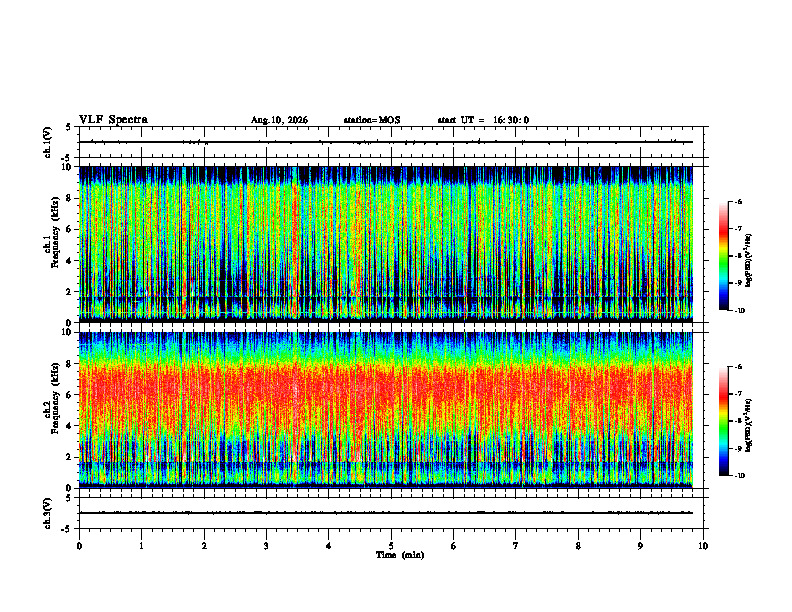
Task: Select the "start UT = 16:30:0" header text
Action: (x=483, y=120)
